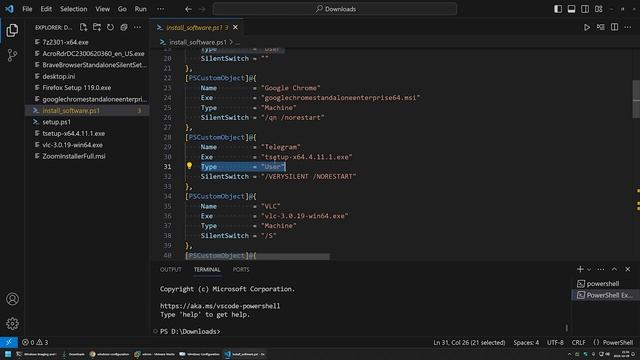
Task: Run the PowerShell script with play icon
Action: click(x=587, y=27)
